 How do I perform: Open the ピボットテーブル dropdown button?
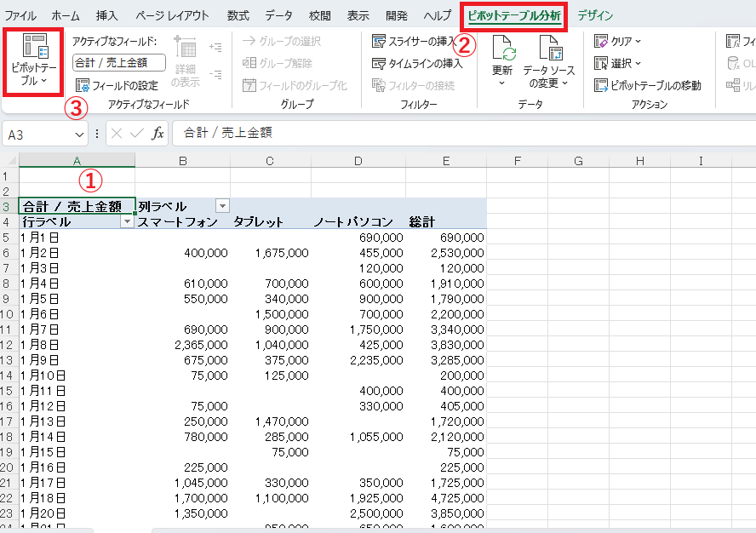[x=33, y=61]
